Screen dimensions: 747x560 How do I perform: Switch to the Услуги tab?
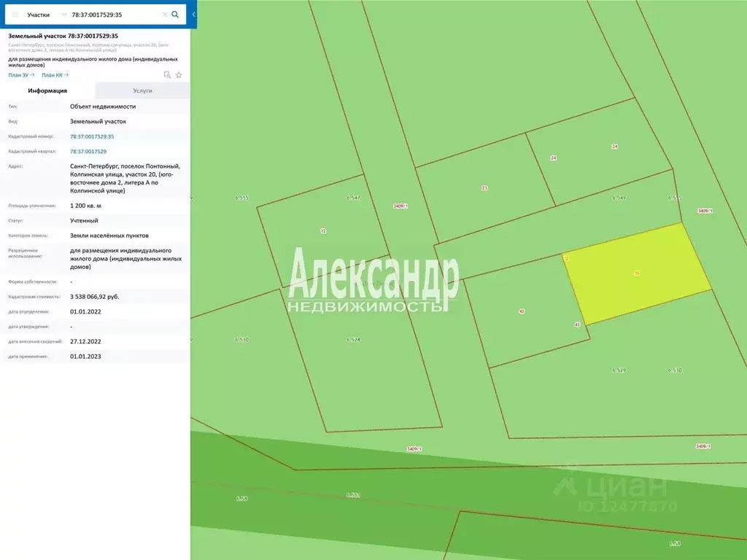[x=142, y=90]
